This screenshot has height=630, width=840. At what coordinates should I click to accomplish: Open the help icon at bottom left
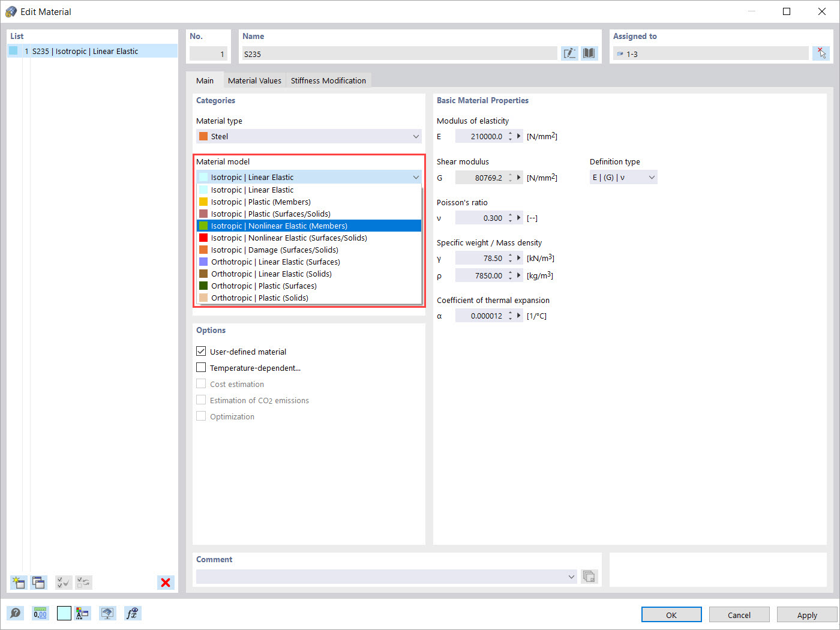pyautogui.click(x=16, y=613)
